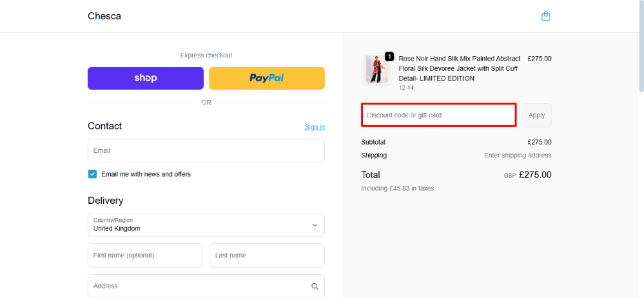The width and height of the screenshot is (644, 298).
Task: Click the item quantity badge on product
Action: click(389, 56)
